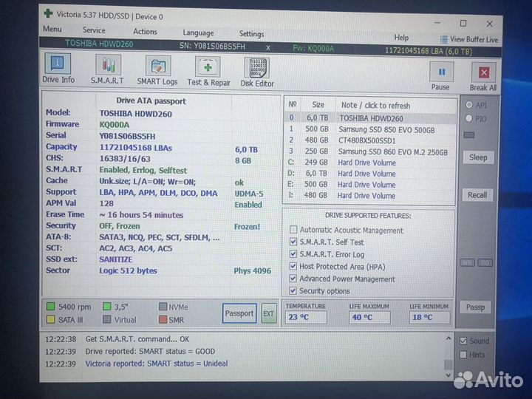The image size is (532, 399).
Task: Click the Virtual gray indicator
Action: tap(107, 319)
